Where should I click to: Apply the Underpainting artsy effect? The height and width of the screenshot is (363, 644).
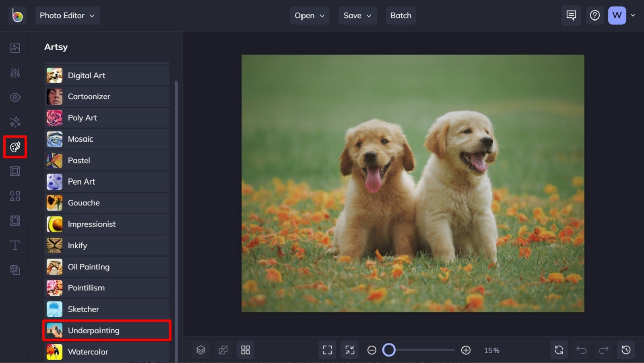pos(106,330)
